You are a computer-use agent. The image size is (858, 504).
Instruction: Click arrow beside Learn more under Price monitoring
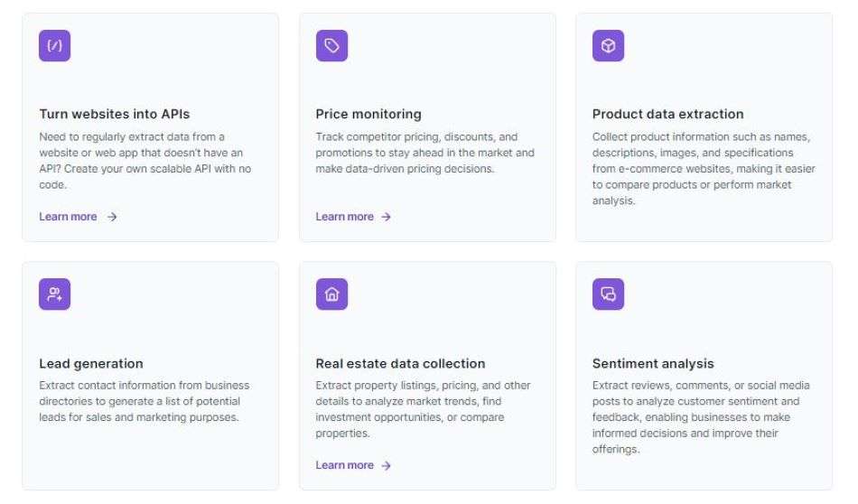387,218
